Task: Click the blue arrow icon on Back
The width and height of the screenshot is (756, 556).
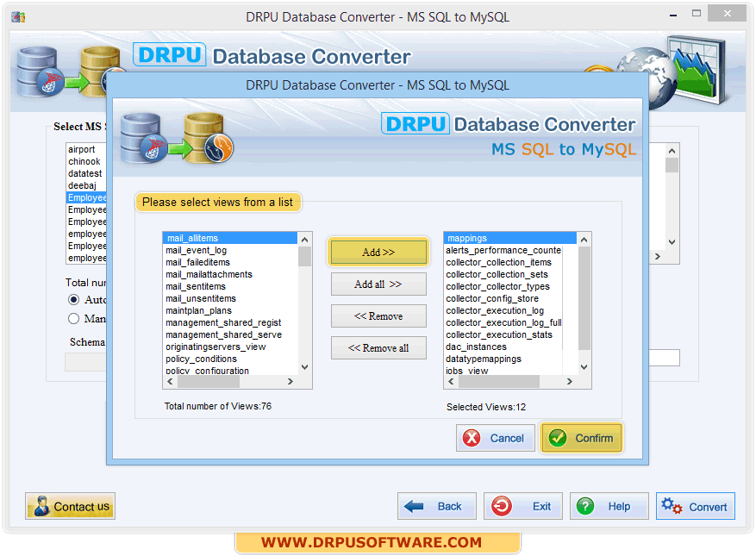Action: tap(414, 506)
